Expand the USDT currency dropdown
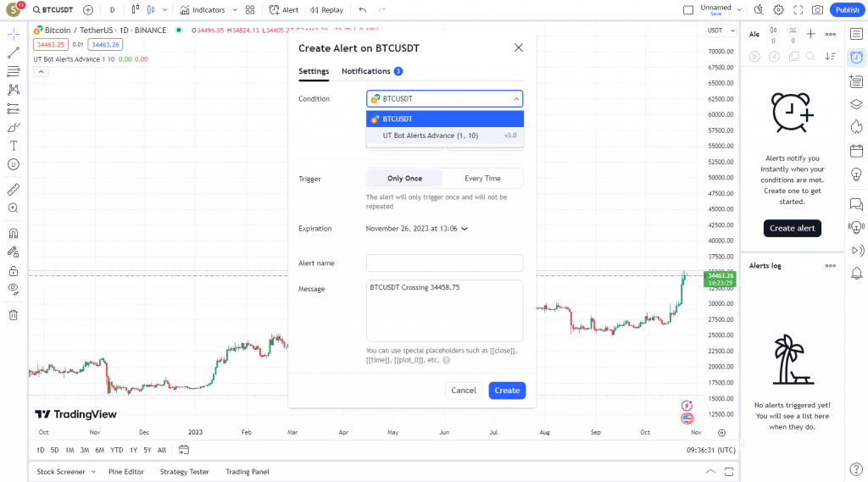 (721, 30)
